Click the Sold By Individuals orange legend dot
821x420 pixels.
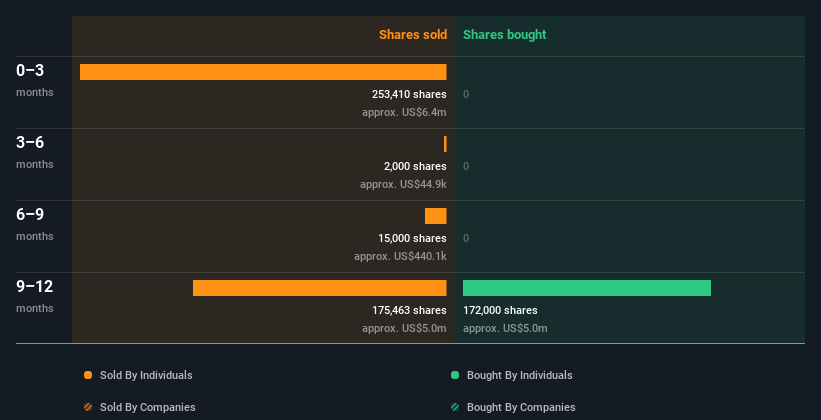88,375
